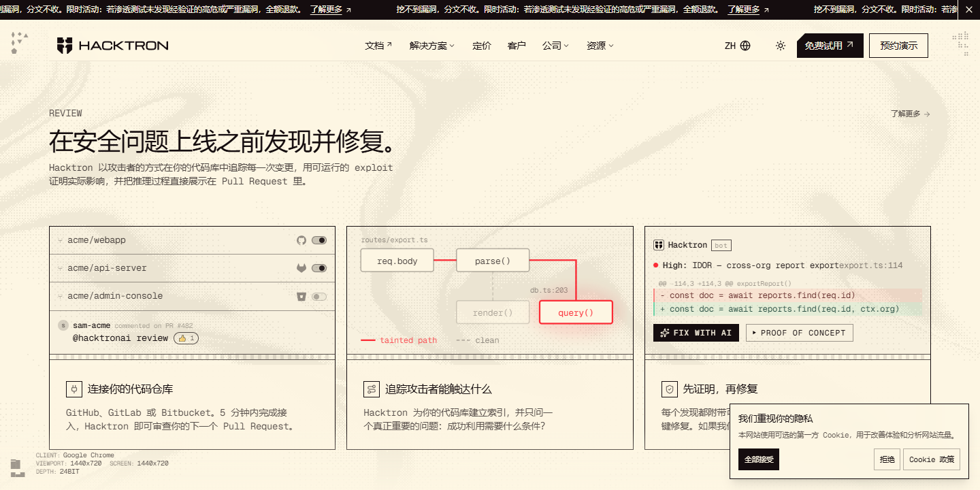The height and width of the screenshot is (490, 980).
Task: Click the 预约演示 button
Action: [898, 46]
